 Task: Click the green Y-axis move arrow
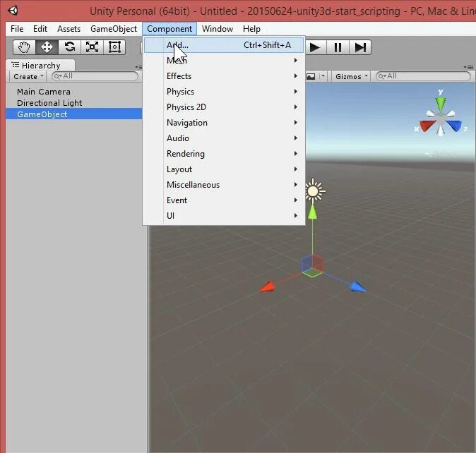(312, 212)
